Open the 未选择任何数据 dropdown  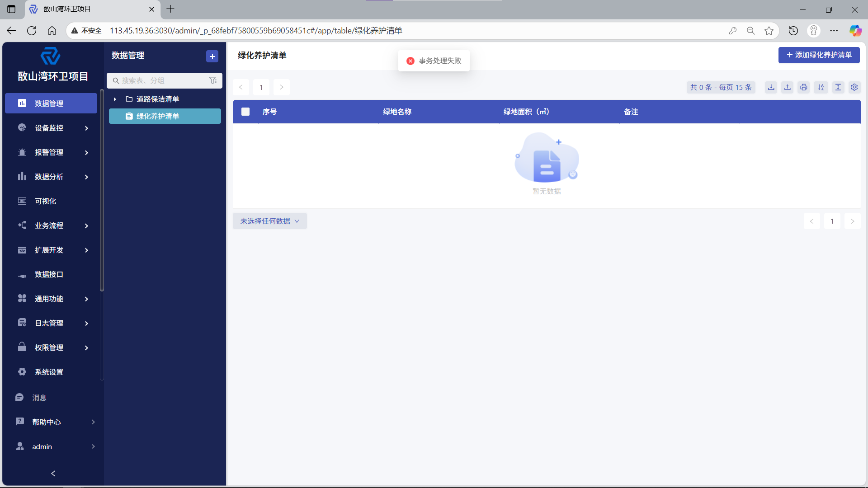pos(270,221)
